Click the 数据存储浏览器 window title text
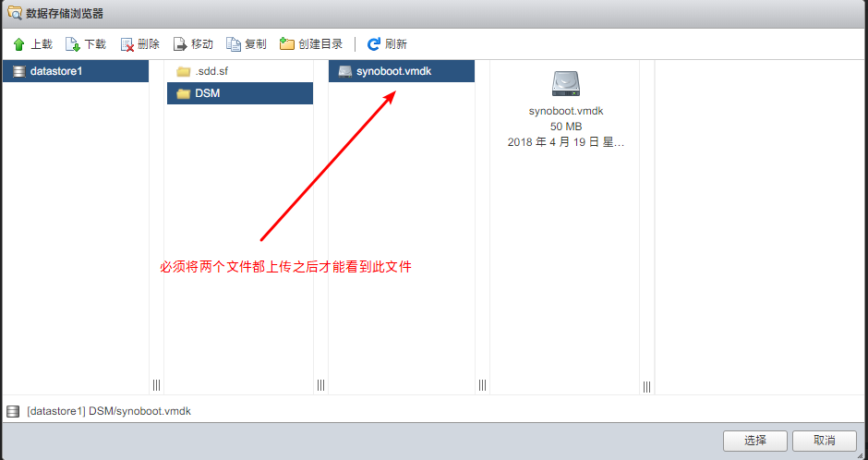 pos(65,14)
